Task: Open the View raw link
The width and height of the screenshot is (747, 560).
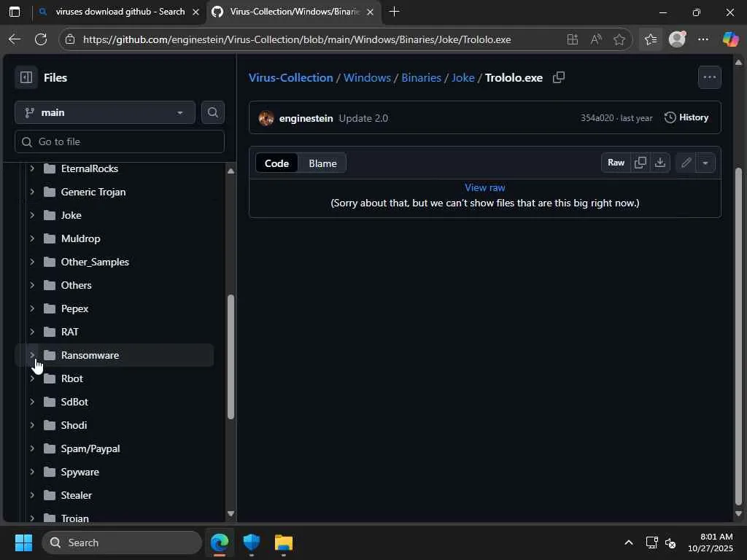Action: pyautogui.click(x=485, y=187)
